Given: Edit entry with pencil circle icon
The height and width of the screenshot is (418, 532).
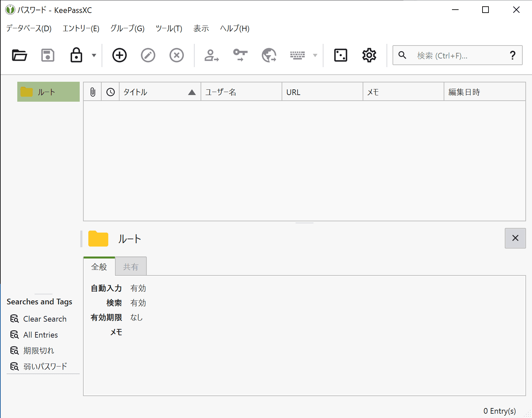Looking at the screenshot, I should point(148,55).
